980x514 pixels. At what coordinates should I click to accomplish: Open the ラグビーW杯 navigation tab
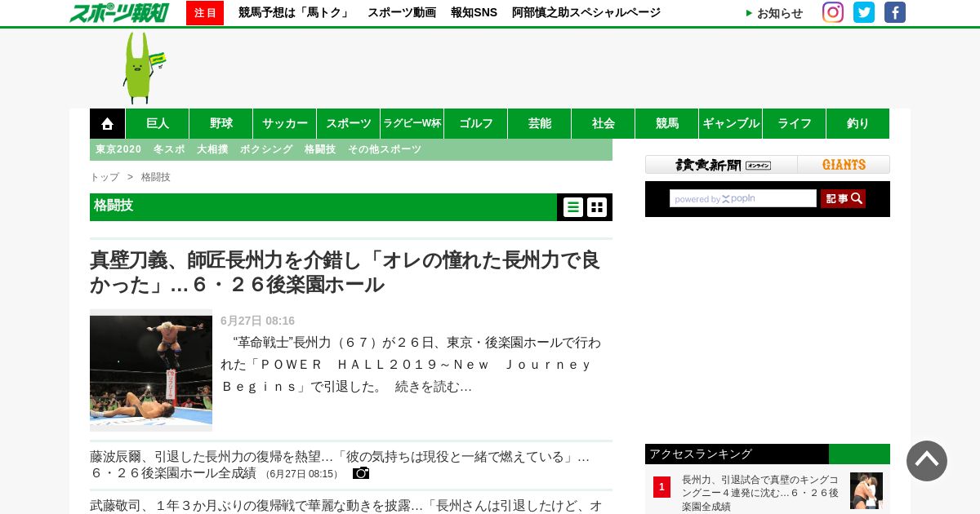click(412, 123)
